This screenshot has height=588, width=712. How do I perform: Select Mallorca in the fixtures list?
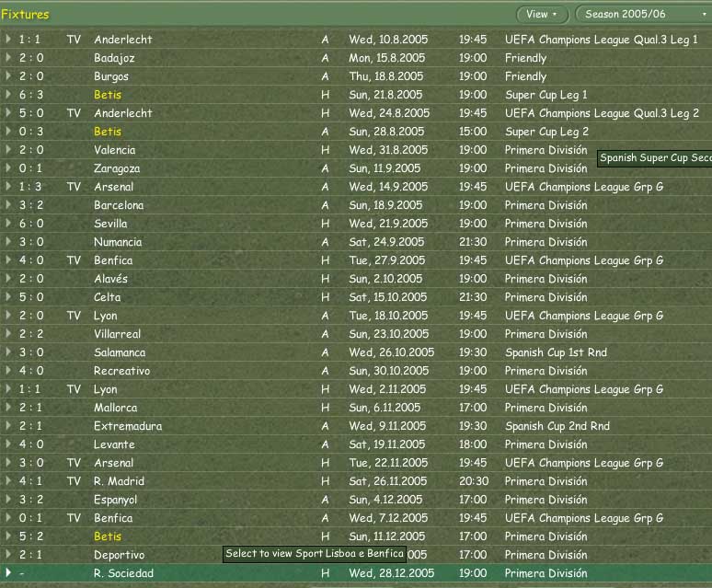click(115, 408)
